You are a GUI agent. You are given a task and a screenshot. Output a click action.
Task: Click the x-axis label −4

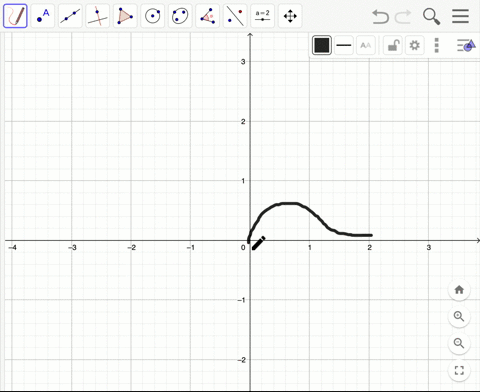point(12,248)
